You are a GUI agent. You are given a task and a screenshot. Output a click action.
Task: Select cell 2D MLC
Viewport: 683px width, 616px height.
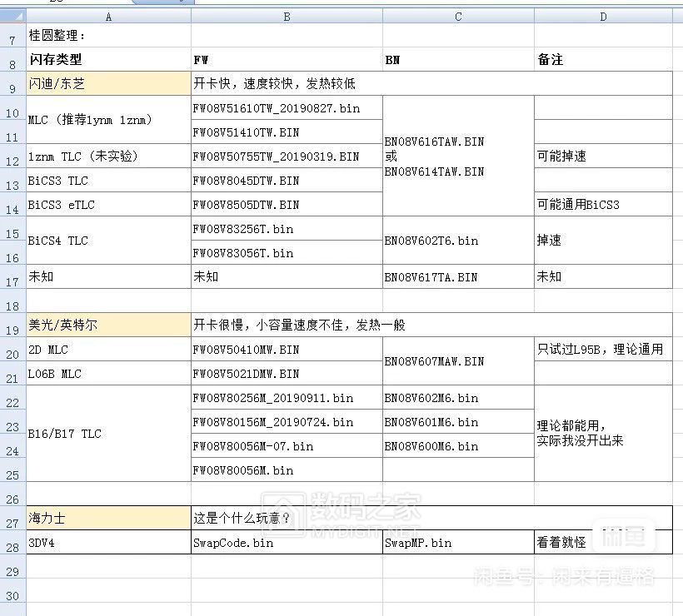(108, 349)
